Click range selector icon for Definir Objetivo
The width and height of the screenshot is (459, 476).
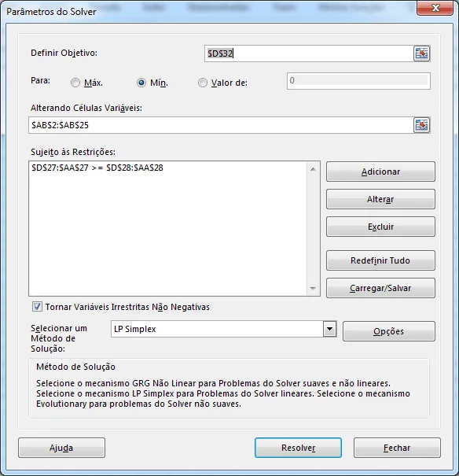tap(422, 54)
